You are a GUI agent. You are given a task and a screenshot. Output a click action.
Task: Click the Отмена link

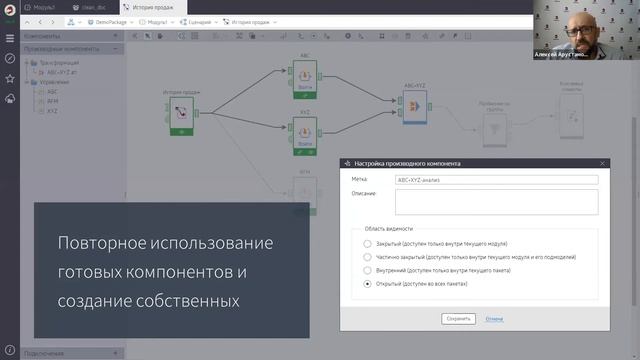[x=494, y=319]
